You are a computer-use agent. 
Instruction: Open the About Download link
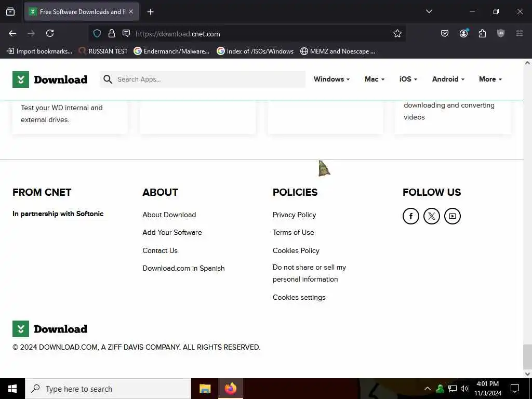click(169, 215)
